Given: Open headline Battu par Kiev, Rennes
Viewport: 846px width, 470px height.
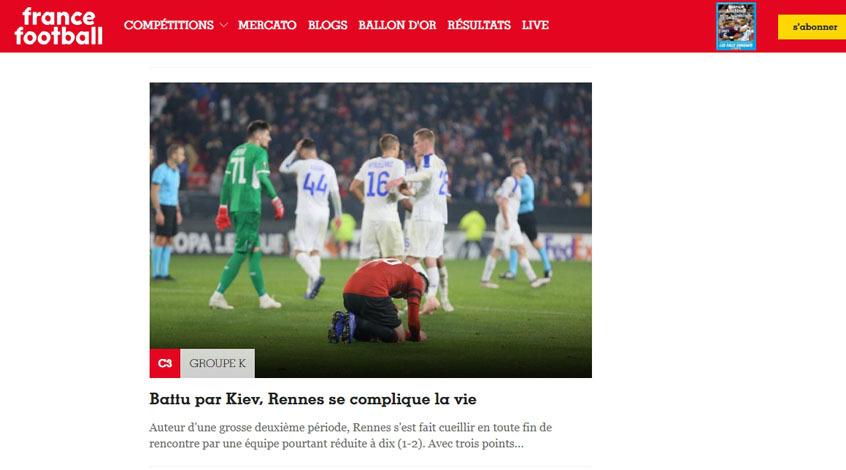Looking at the screenshot, I should coord(313,399).
